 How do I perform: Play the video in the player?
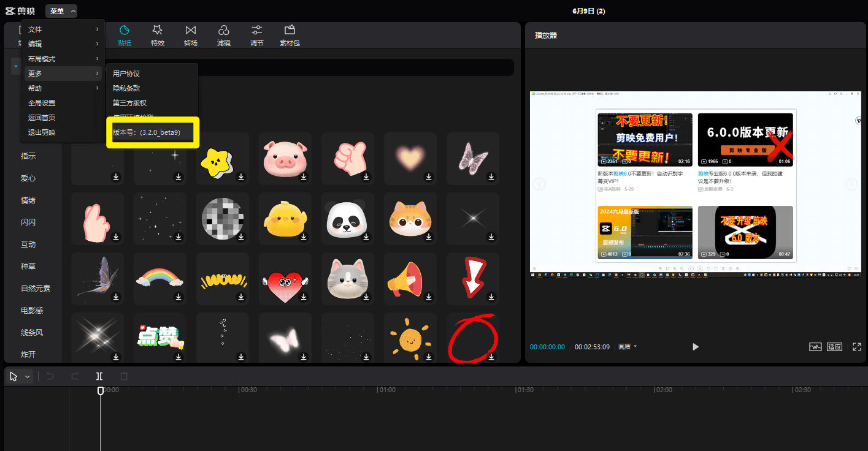tap(696, 347)
